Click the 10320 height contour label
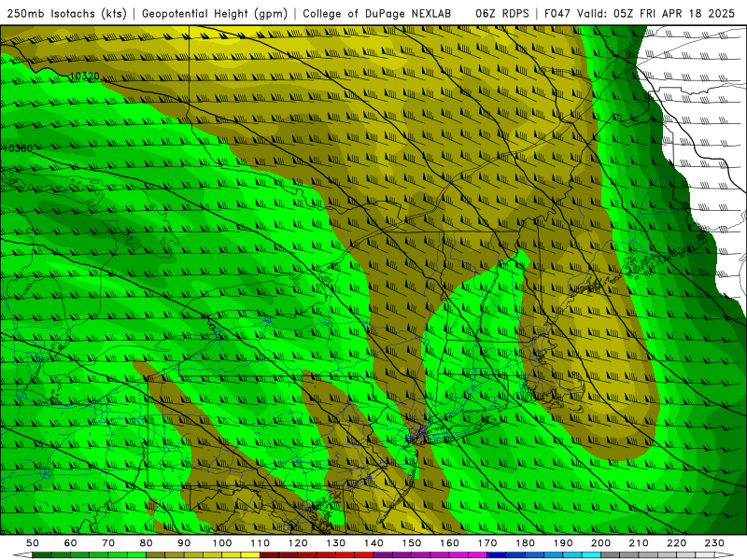 pos(84,77)
